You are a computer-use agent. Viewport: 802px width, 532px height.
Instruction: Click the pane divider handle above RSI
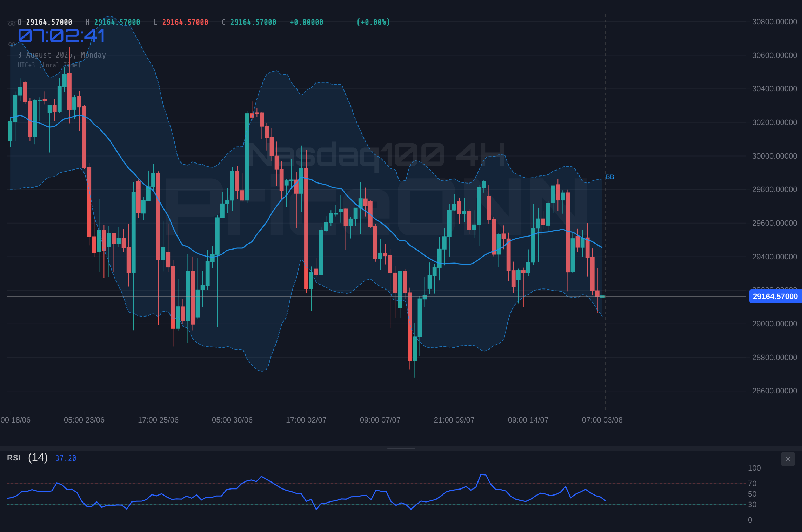pos(401,448)
